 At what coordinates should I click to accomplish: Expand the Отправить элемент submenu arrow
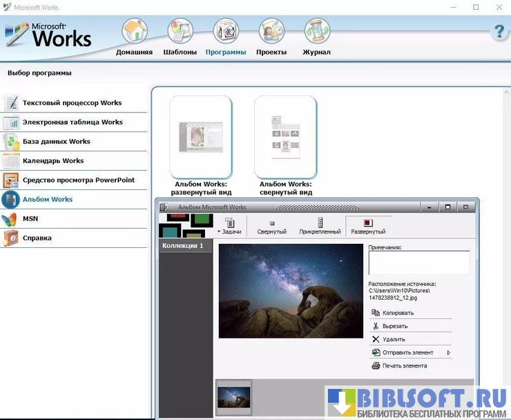point(449,352)
